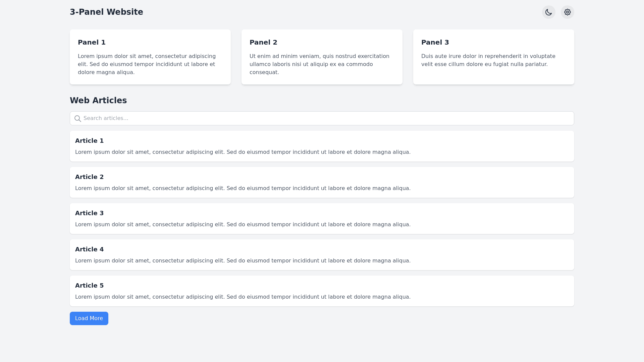Click the Panel 2 heading

pyautogui.click(x=263, y=42)
